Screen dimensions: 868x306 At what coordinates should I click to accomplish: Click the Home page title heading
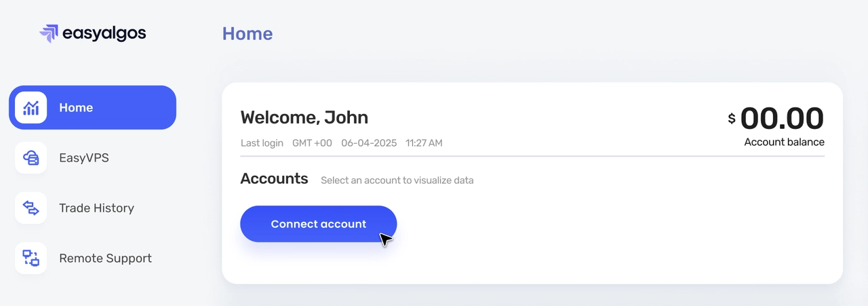tap(248, 34)
